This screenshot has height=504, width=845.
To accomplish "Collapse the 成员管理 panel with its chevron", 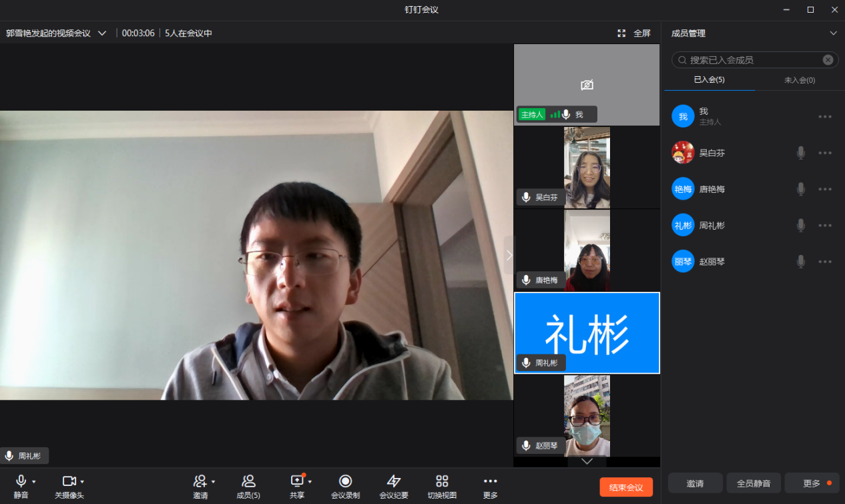I will (834, 32).
